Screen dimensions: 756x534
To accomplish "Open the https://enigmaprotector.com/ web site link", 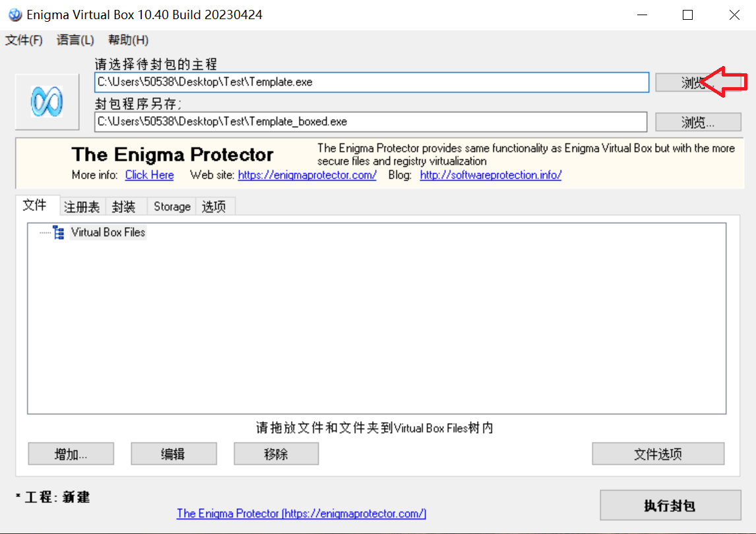I will tap(307, 175).
